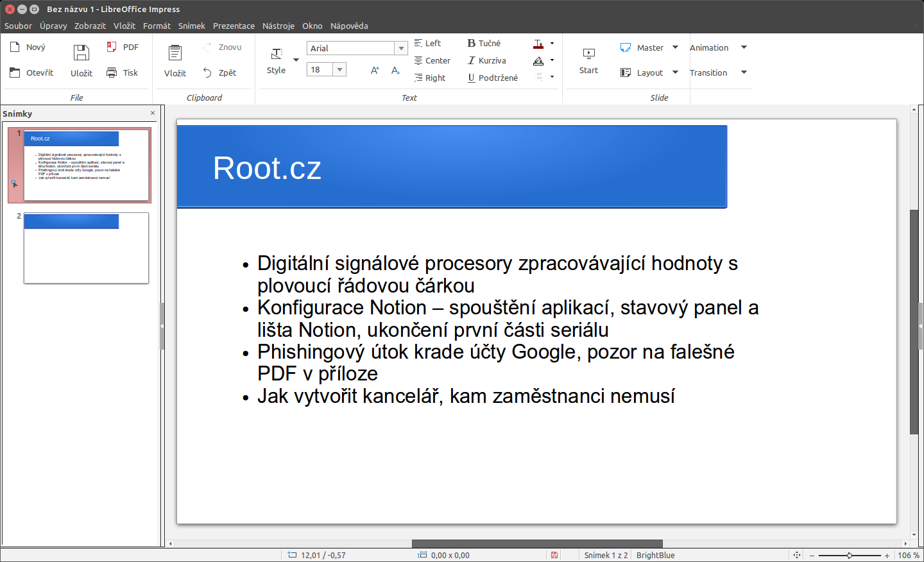
Task: Open the Snímek menu
Action: coord(191,26)
